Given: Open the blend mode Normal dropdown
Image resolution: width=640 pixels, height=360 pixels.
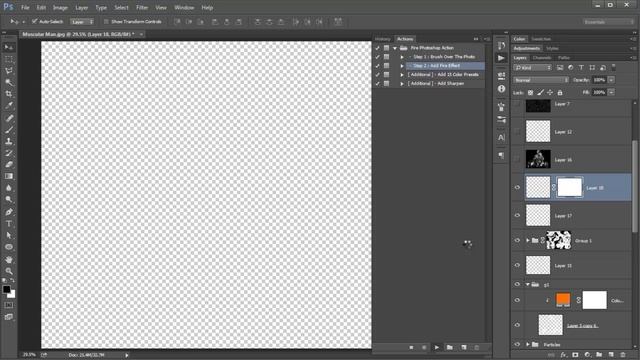Looking at the screenshot, I should click(541, 80).
